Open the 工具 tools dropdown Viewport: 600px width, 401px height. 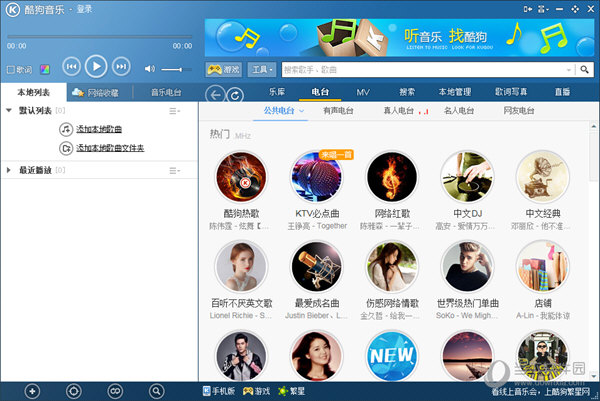click(x=262, y=70)
